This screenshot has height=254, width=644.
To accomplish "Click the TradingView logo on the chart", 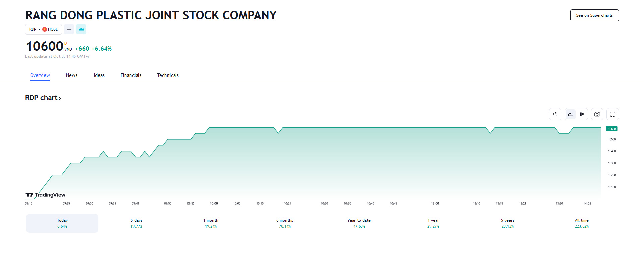I will point(45,195).
